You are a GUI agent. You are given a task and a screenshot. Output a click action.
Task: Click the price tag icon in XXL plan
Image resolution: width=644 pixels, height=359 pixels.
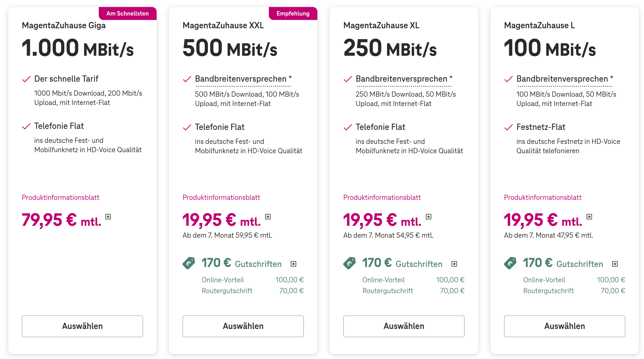(x=189, y=263)
